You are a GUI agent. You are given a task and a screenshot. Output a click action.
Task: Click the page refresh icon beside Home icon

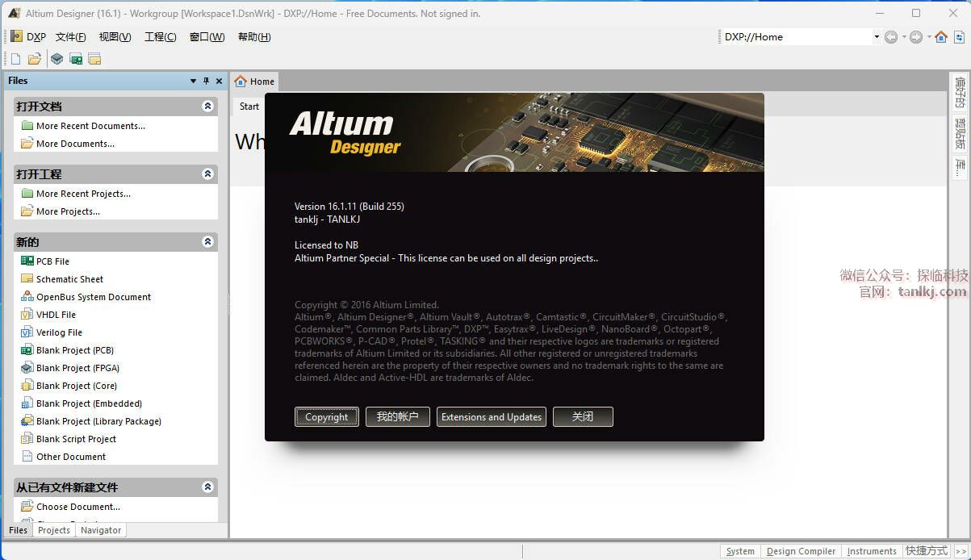[x=960, y=36]
